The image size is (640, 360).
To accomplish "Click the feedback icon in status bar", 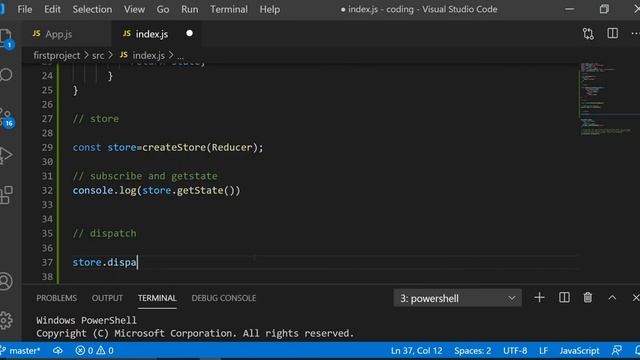I will (617, 351).
